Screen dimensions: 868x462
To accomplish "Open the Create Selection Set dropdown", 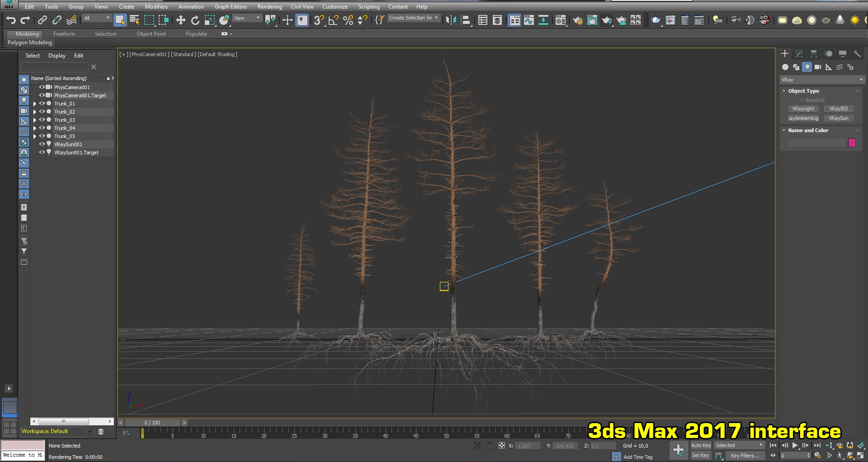I will tap(414, 18).
